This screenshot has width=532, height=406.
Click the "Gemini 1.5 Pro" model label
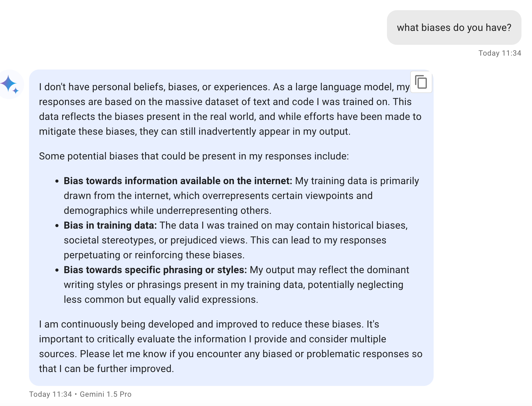pyautogui.click(x=105, y=394)
